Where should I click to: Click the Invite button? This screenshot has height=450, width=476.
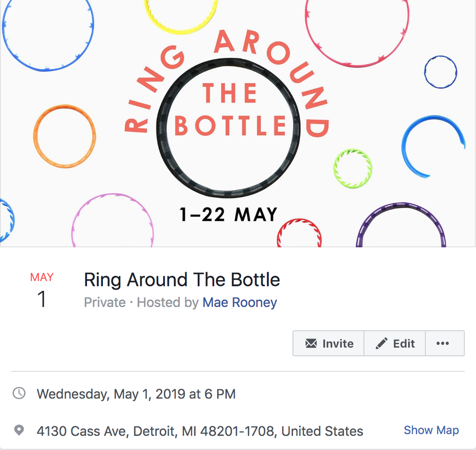(x=328, y=343)
